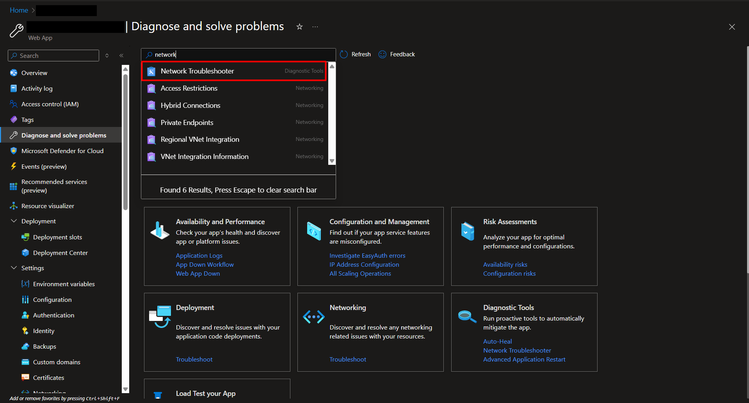Click the Feedback smiley icon
749x403 pixels.
[x=382, y=54]
